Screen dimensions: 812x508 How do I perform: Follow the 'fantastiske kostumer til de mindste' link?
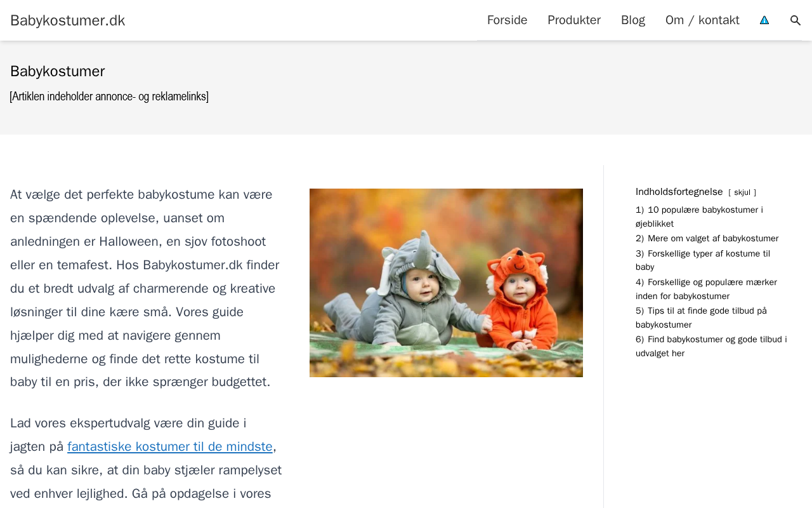pyautogui.click(x=169, y=446)
